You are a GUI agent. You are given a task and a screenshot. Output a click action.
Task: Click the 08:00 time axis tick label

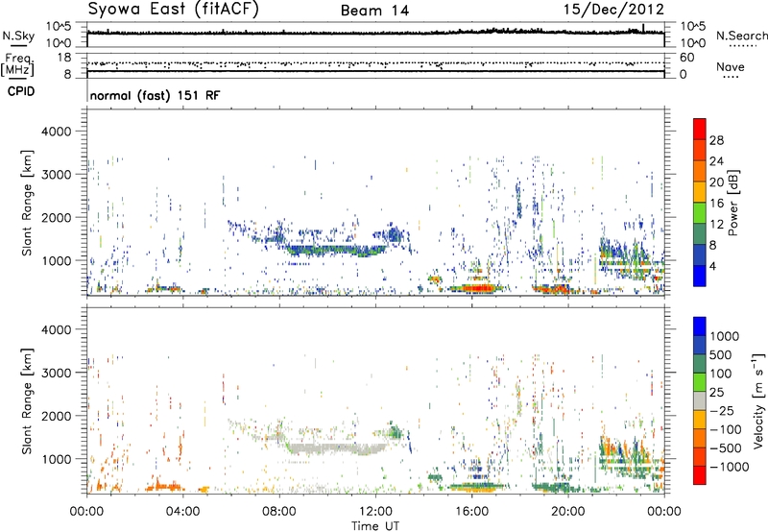[279, 512]
